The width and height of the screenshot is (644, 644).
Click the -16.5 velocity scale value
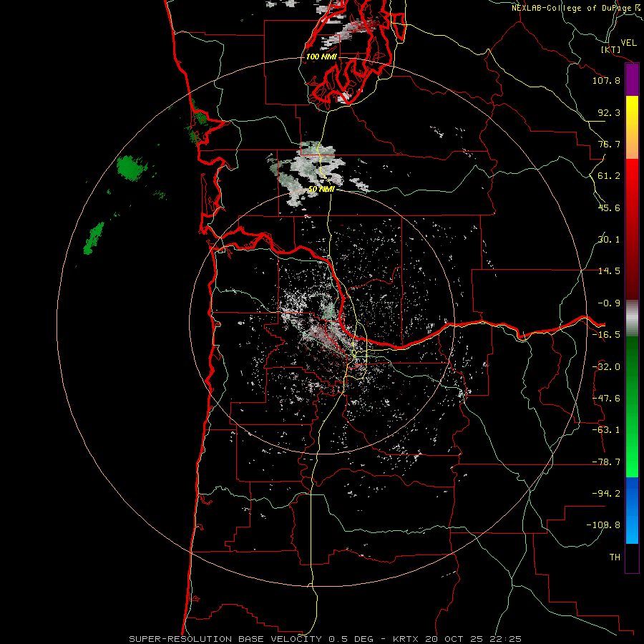(x=606, y=335)
